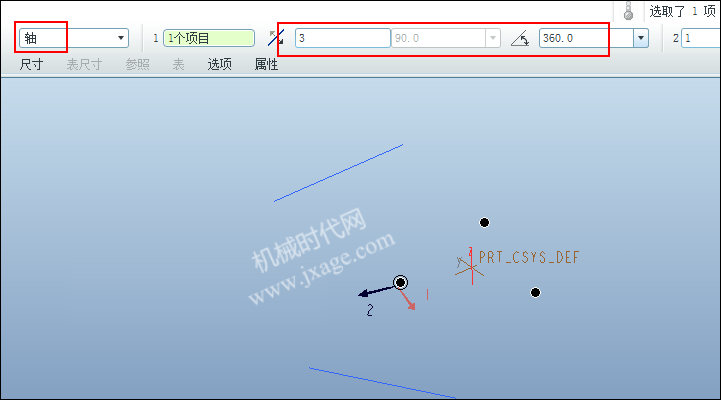This screenshot has height=400, width=721.
Task: Click the red direction 1 arrow
Action: [x=408, y=300]
